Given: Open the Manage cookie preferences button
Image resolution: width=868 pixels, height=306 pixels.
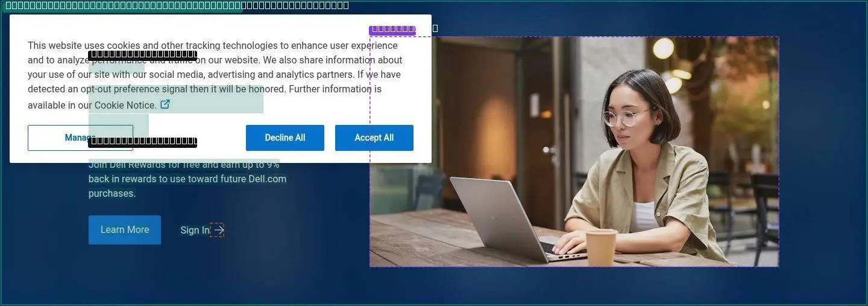Looking at the screenshot, I should [x=80, y=138].
